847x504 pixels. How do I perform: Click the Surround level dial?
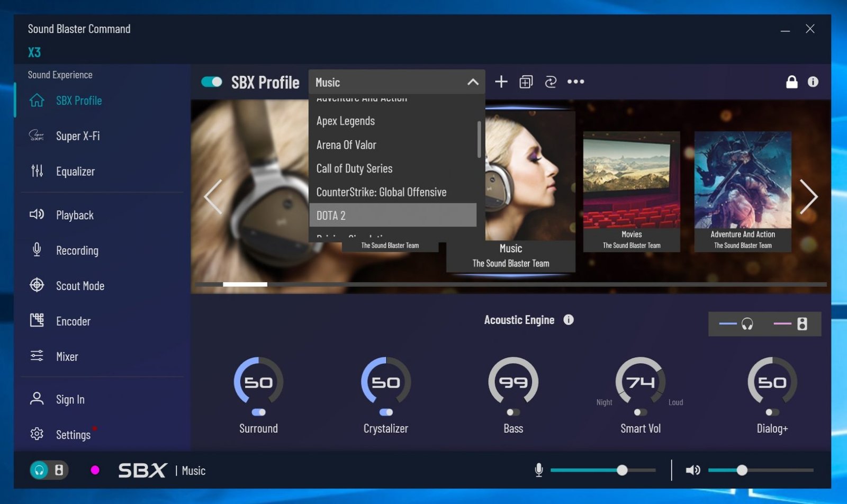[x=258, y=381]
